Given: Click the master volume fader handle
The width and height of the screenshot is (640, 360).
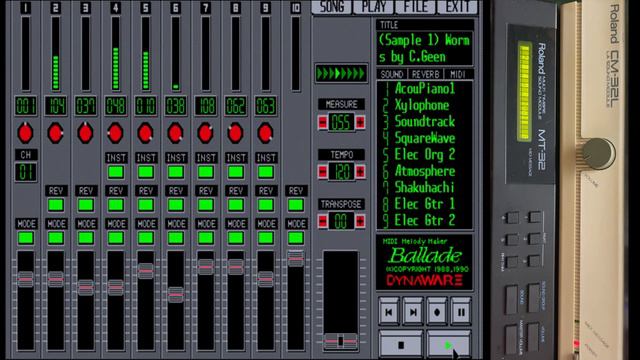Looking at the screenshot, I should point(340,341).
